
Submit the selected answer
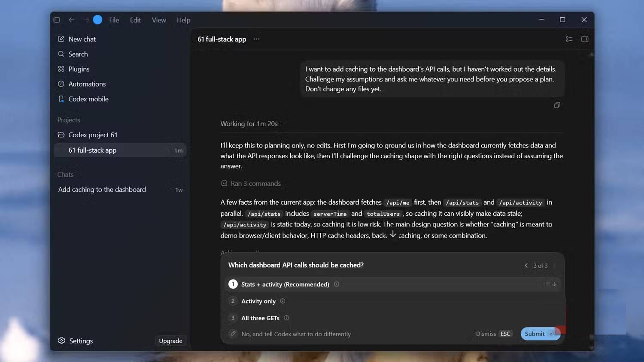point(540,334)
